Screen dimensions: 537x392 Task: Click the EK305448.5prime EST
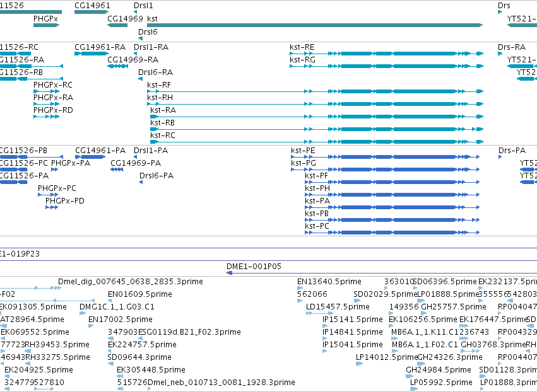(x=120, y=376)
